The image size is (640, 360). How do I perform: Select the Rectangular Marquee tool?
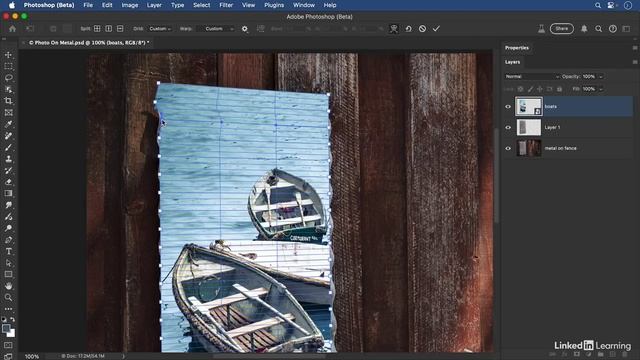point(8,66)
